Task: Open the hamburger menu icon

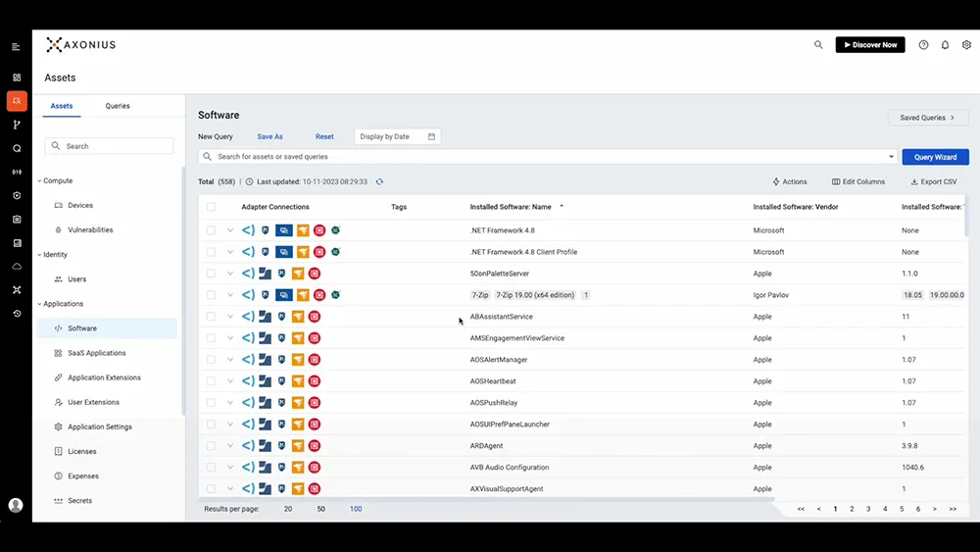Action: pyautogui.click(x=16, y=46)
